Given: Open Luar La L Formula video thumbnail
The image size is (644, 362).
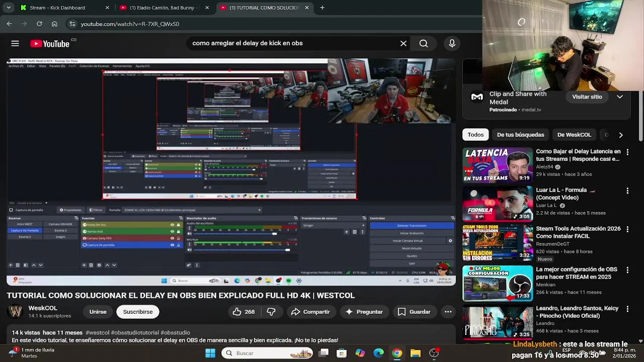Looking at the screenshot, I should point(498,204).
